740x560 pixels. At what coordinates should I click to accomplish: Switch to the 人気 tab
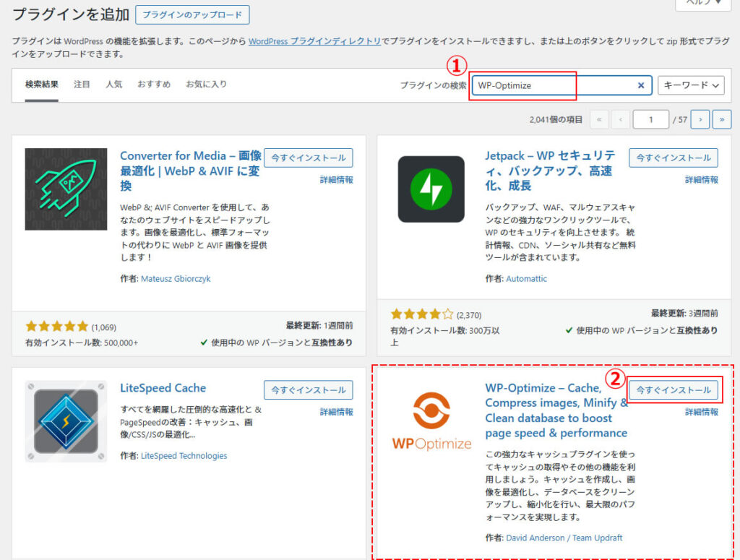point(113,84)
